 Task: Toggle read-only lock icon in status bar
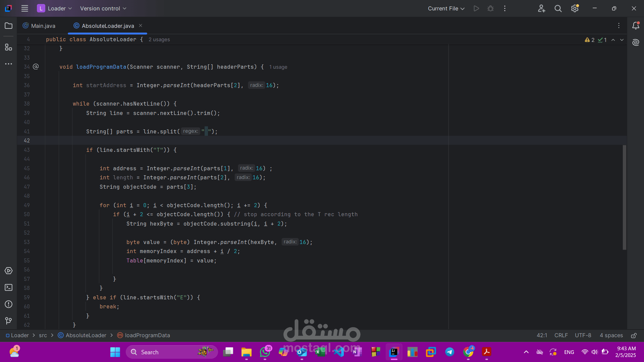point(634,336)
